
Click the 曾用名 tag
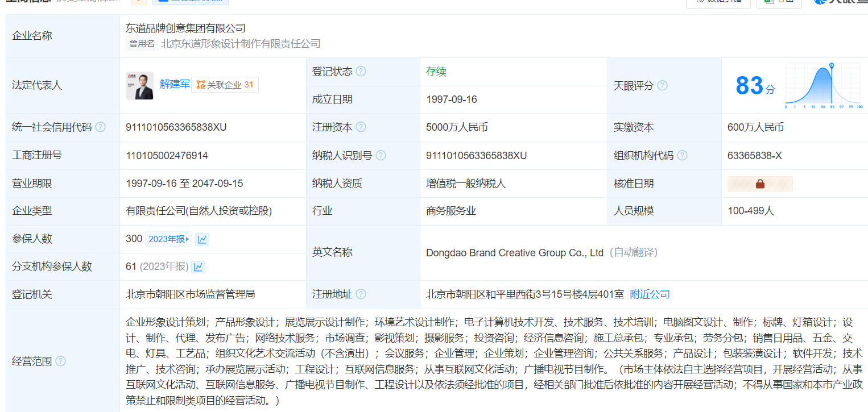point(142,44)
